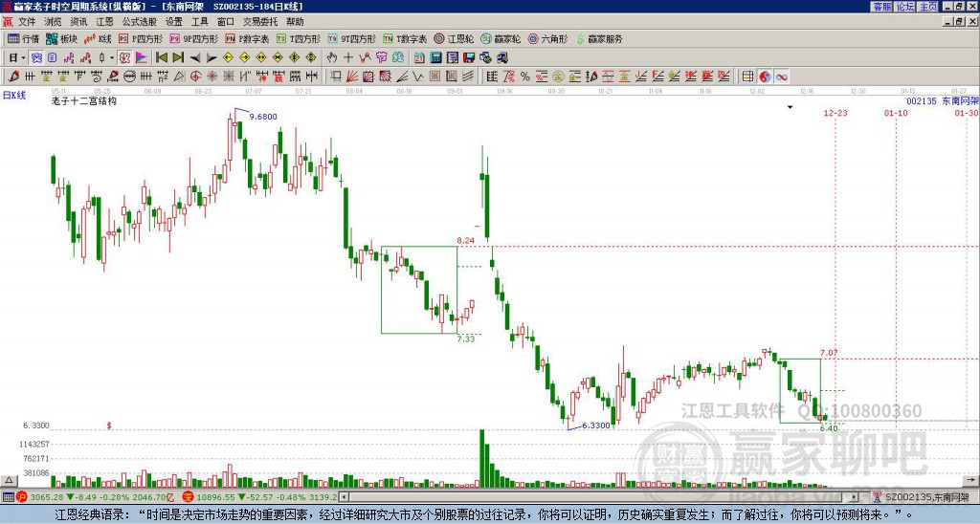This screenshot has width=980, height=524.
Task: Open the 赢家轮 winner wheel
Action: pyautogui.click(x=501, y=38)
